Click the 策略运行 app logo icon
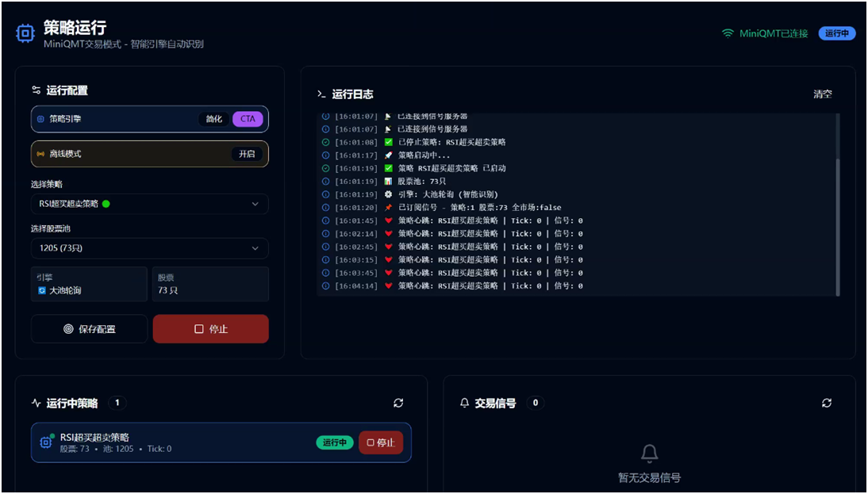868x494 pixels. point(25,33)
